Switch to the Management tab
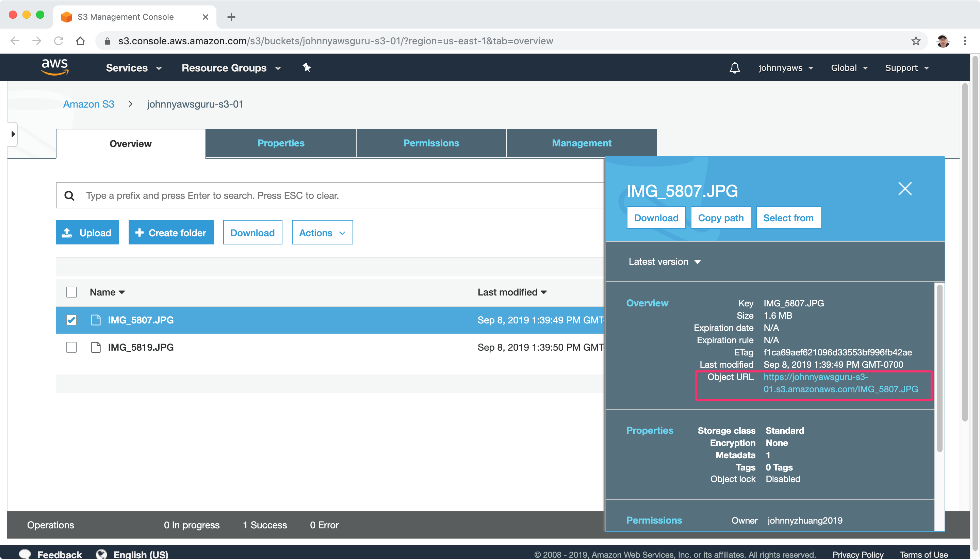Screen dimensions: 980x559 (582, 143)
